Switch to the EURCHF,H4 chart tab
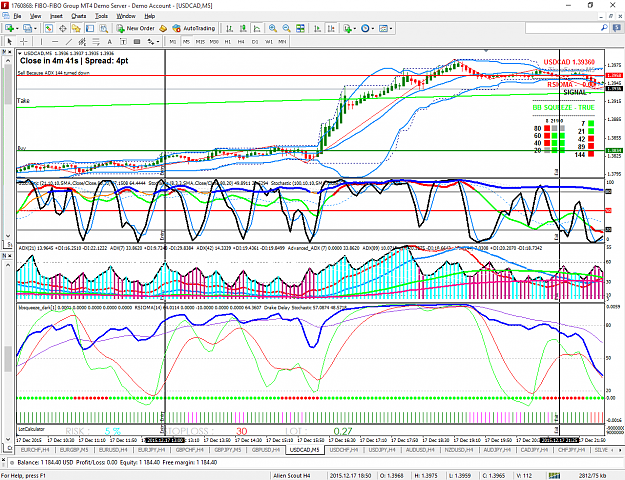Viewport: 625px width, 480px height. (x=35, y=450)
